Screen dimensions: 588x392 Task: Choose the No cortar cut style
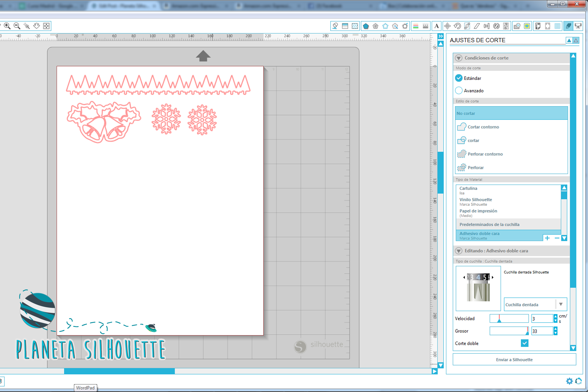pos(511,113)
